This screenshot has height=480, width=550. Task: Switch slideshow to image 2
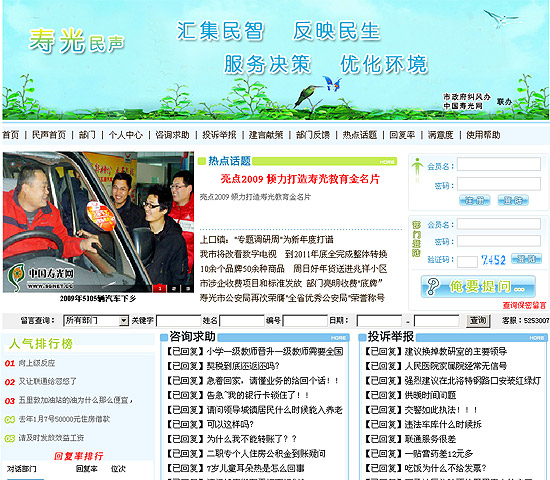coord(174,288)
